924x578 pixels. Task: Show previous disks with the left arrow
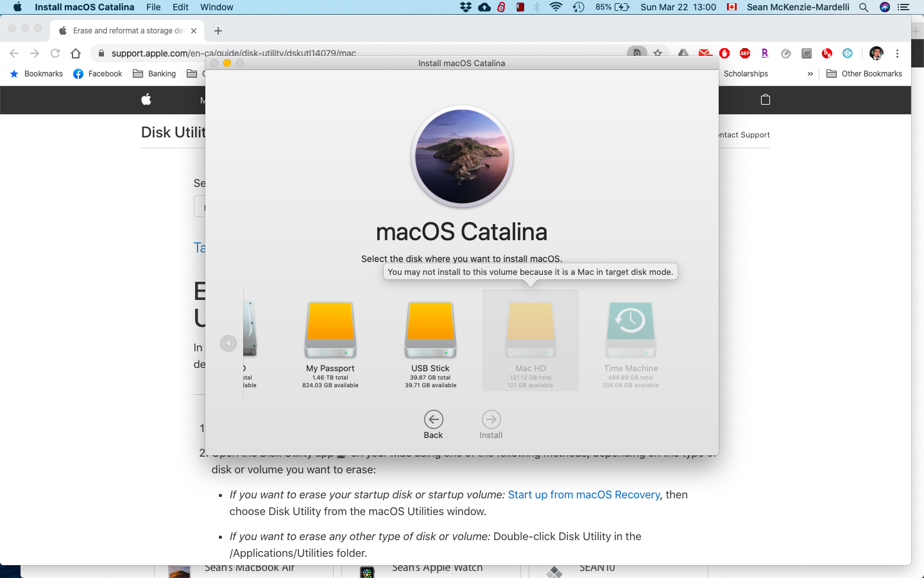point(228,344)
